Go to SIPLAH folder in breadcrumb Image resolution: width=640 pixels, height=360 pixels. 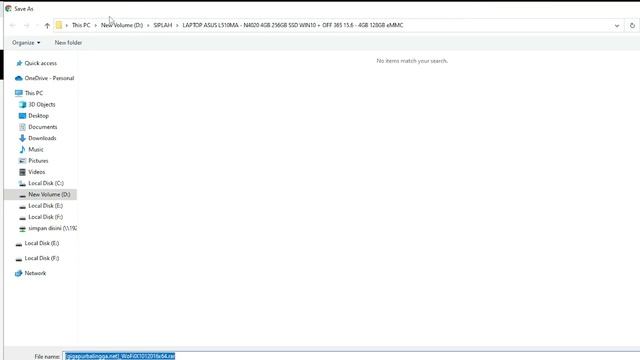coord(162,25)
